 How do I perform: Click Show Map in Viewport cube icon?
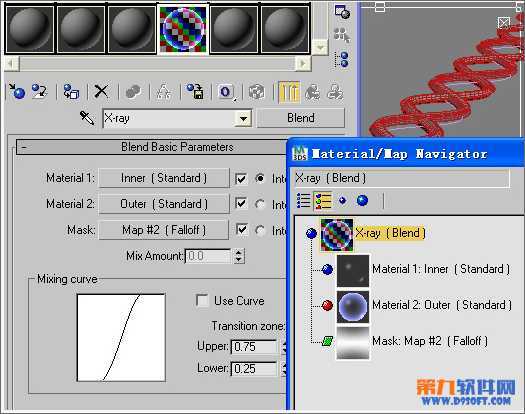(256, 91)
